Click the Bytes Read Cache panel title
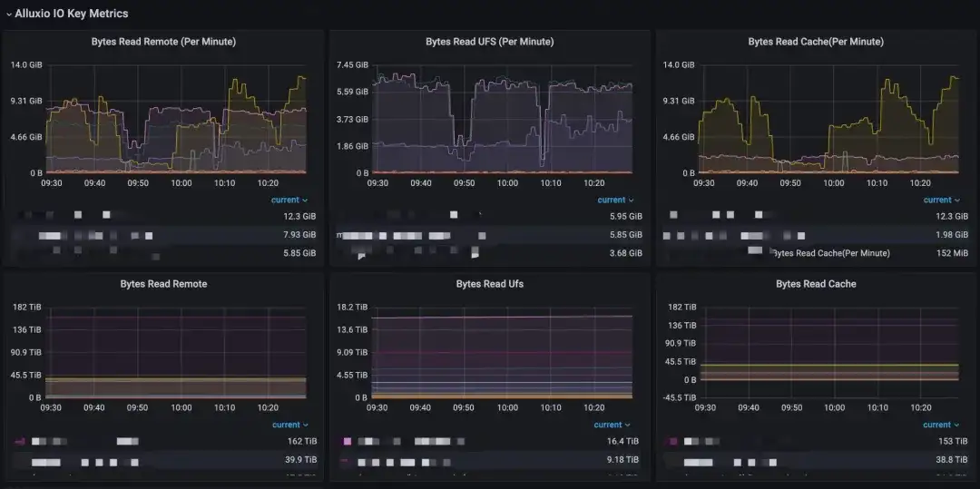 point(815,284)
